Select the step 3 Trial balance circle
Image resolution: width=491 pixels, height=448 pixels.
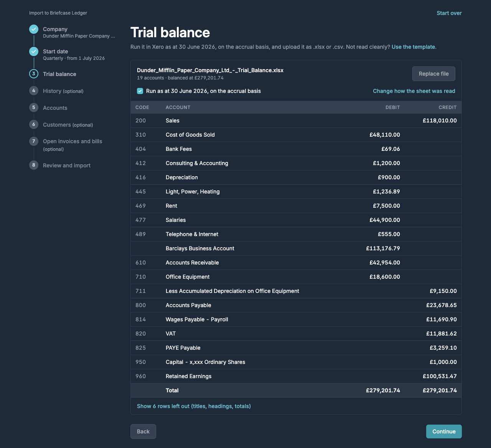pyautogui.click(x=34, y=74)
